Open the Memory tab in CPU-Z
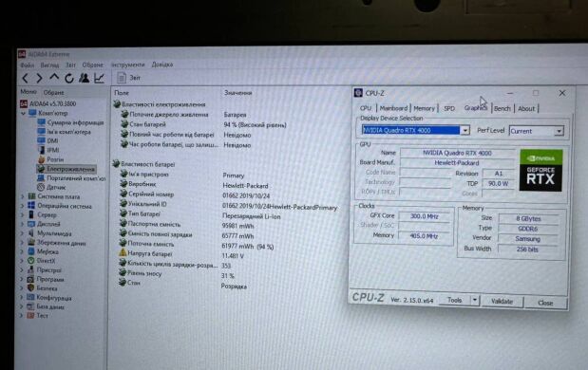The height and width of the screenshot is (370, 588). 424,108
